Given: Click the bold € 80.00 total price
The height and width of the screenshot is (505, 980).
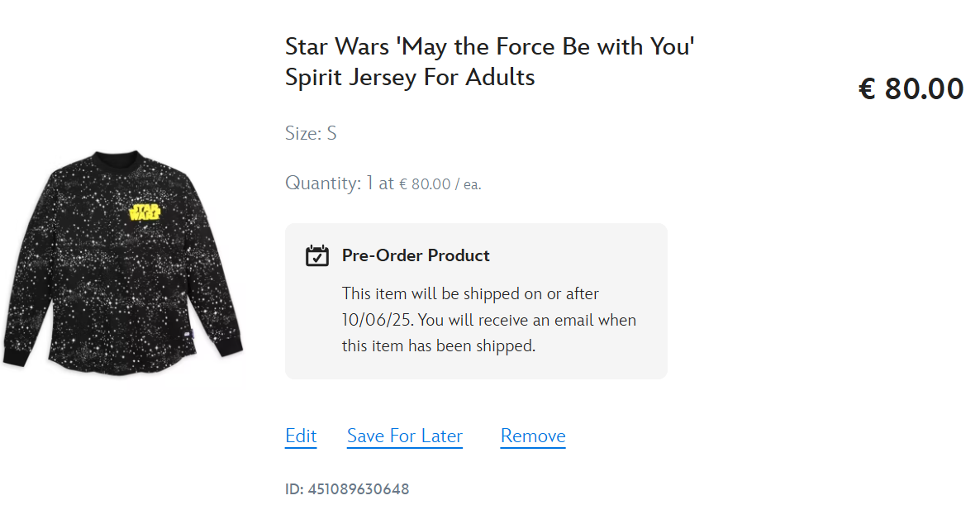Looking at the screenshot, I should point(911,88).
